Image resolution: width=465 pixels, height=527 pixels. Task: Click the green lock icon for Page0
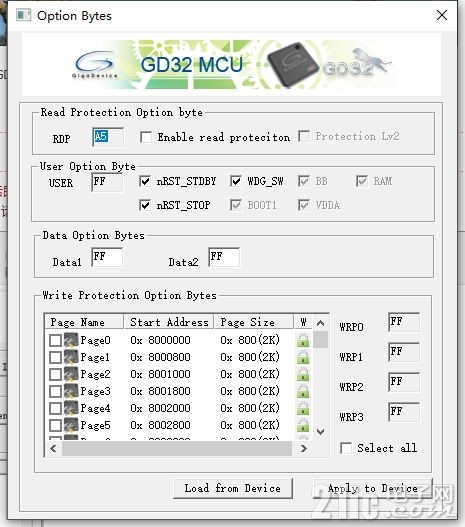pos(303,340)
